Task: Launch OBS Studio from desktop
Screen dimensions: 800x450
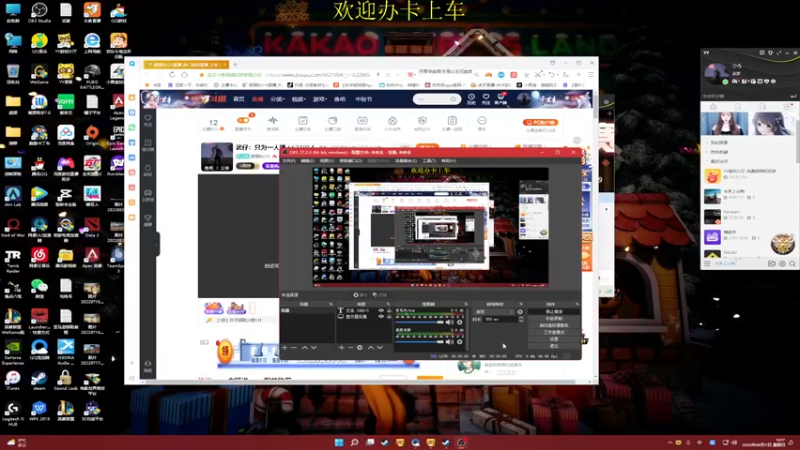Action: pos(39,12)
